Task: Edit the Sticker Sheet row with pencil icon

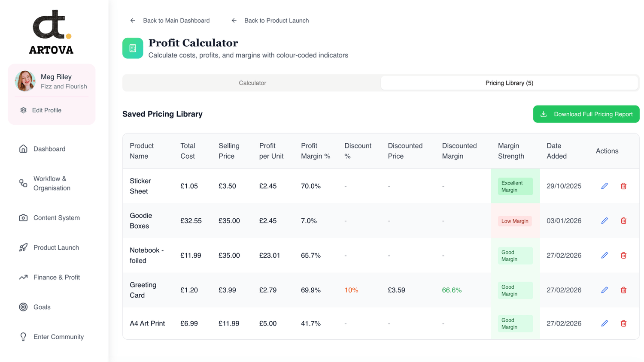Action: point(605,186)
